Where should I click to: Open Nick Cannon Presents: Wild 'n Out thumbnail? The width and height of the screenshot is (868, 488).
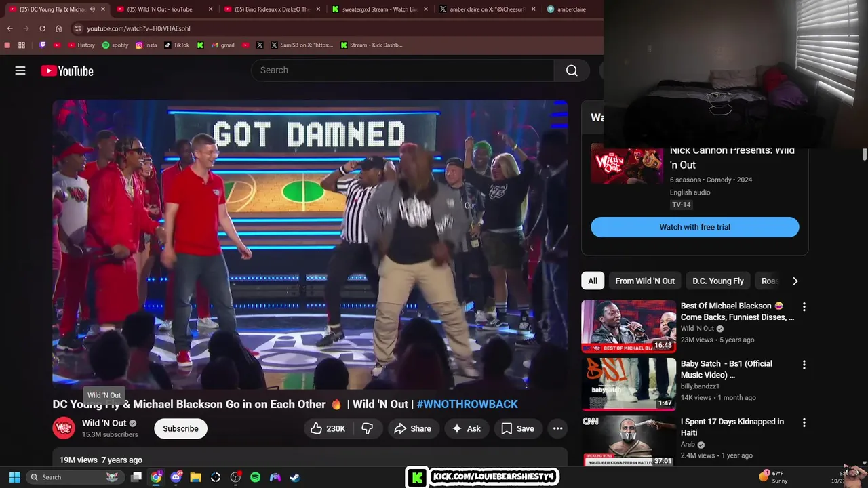pyautogui.click(x=627, y=166)
